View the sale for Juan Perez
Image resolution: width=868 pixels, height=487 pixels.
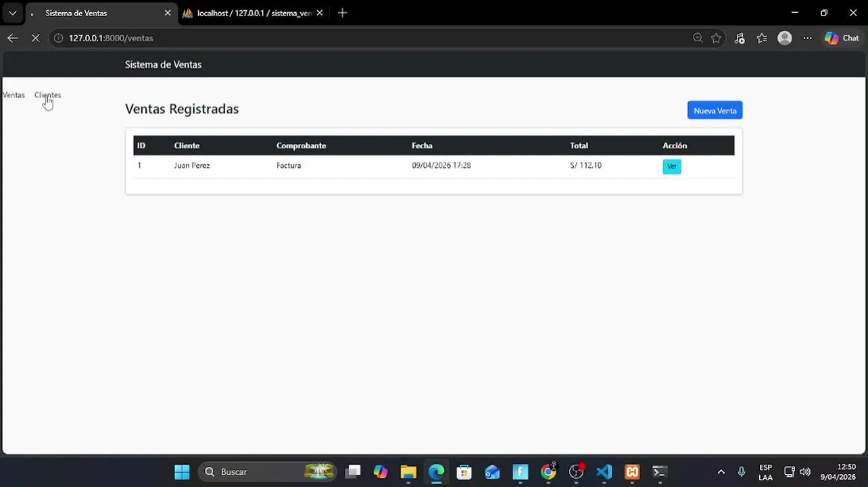click(x=671, y=166)
